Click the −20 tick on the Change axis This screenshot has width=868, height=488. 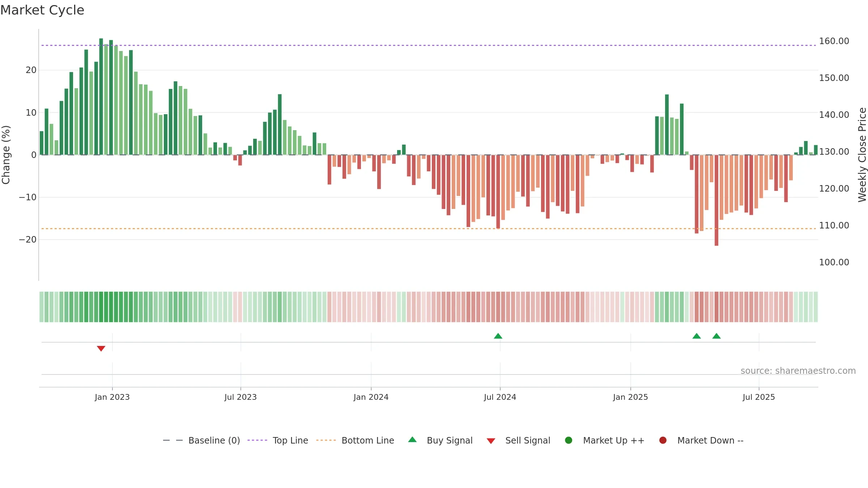(x=28, y=240)
